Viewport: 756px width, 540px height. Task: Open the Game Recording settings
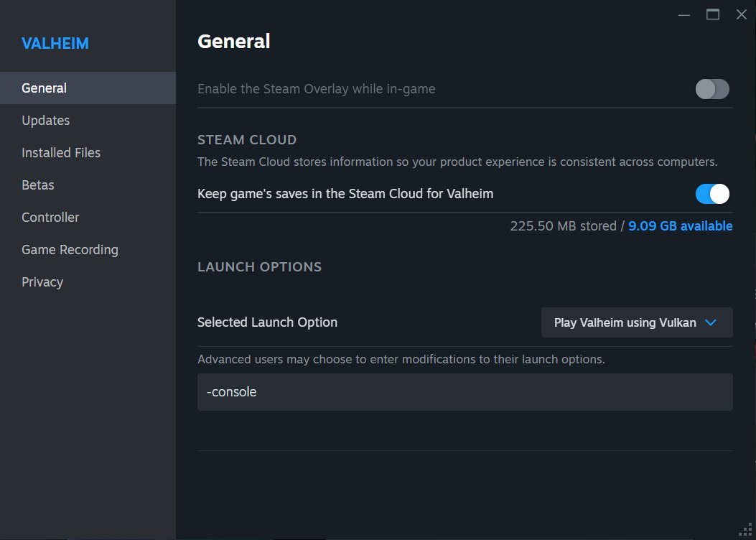[x=70, y=249]
